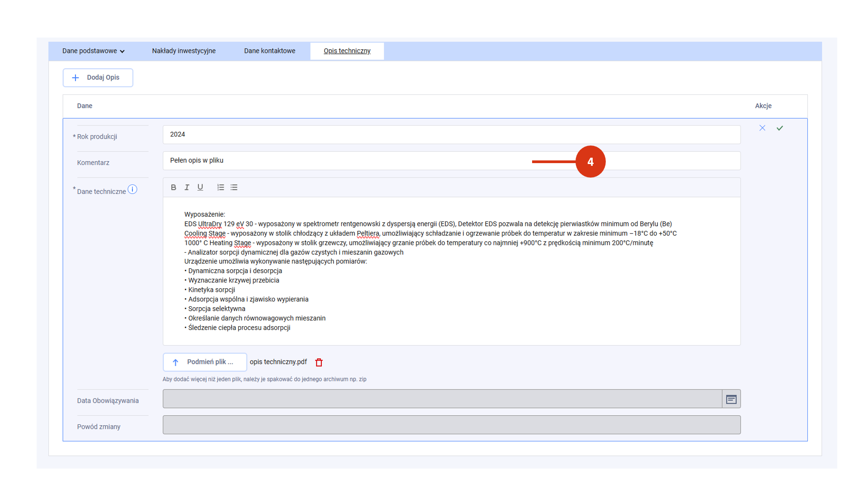Click the Data Obowiązywania field
868x488 pixels.
pos(442,399)
